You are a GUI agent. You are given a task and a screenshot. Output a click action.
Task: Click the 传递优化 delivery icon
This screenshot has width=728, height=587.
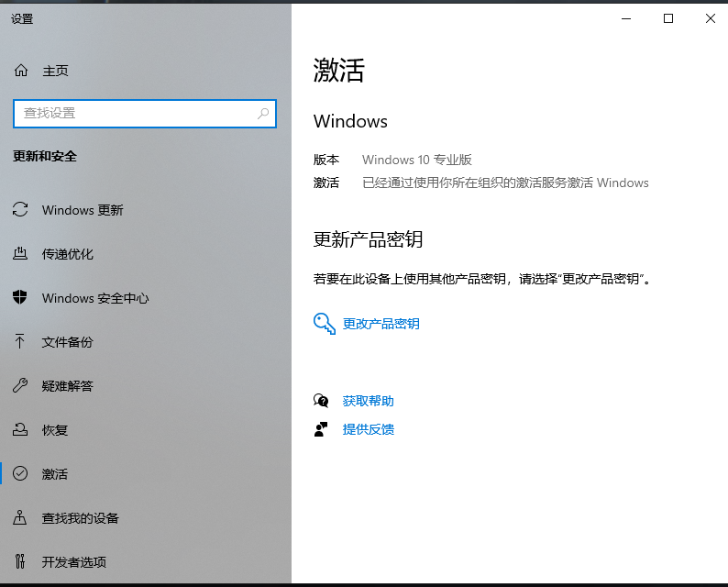pos(20,253)
